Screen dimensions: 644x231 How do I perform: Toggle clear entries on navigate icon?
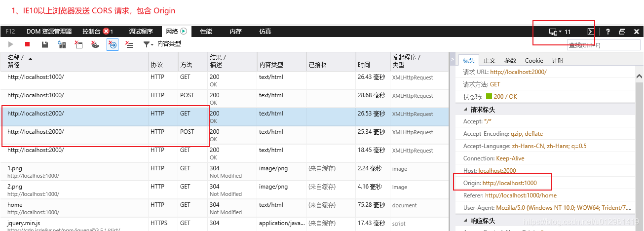point(113,44)
